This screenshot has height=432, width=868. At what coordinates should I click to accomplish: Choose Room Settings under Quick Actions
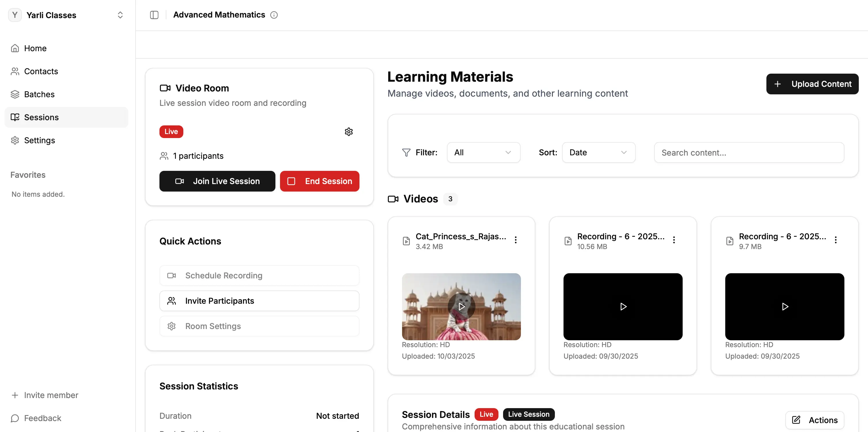[x=259, y=326]
